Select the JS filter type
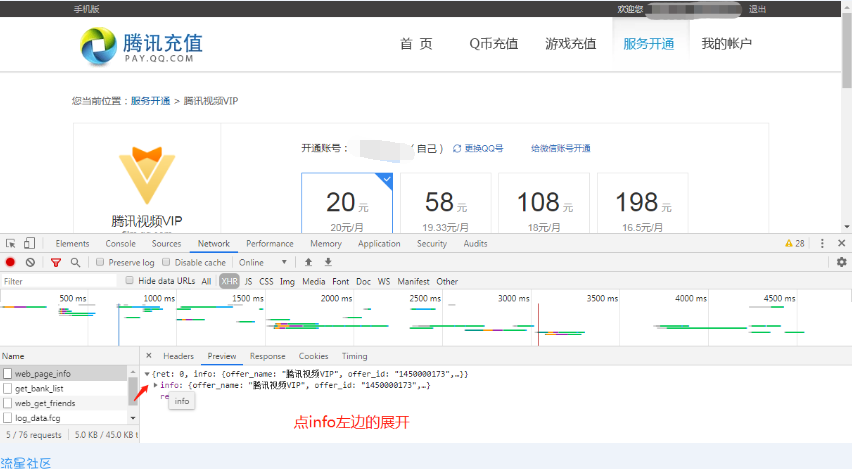852x469 pixels. 248,281
